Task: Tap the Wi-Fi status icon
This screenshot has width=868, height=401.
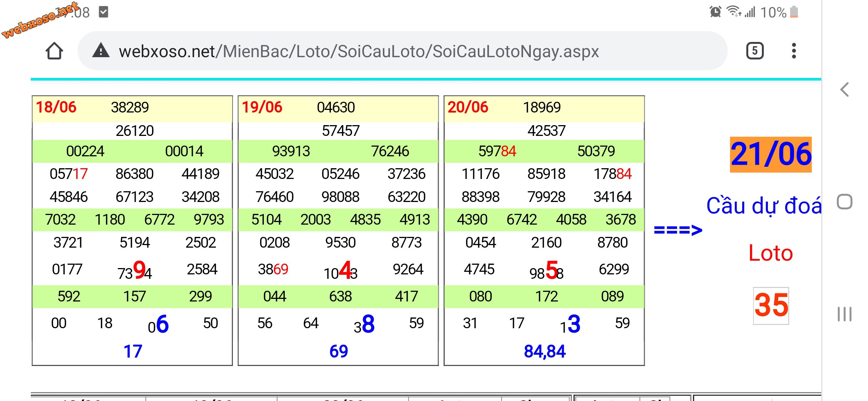Action: click(733, 12)
